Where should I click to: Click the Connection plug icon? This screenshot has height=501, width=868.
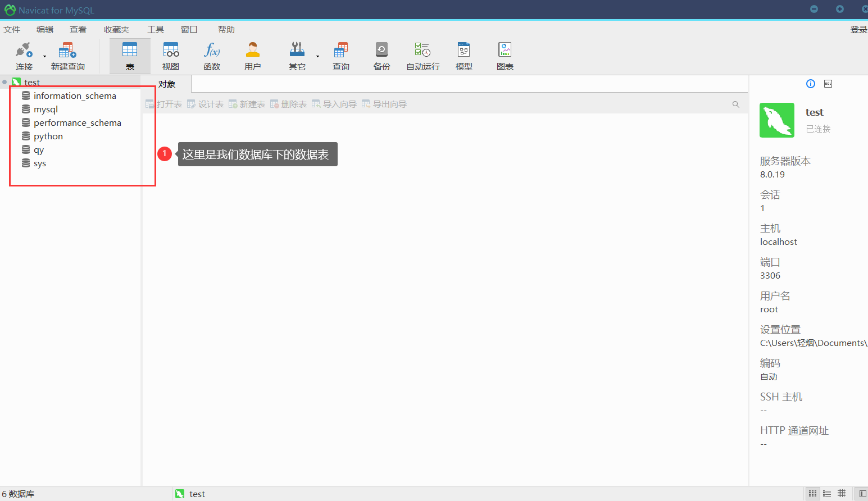[24, 51]
